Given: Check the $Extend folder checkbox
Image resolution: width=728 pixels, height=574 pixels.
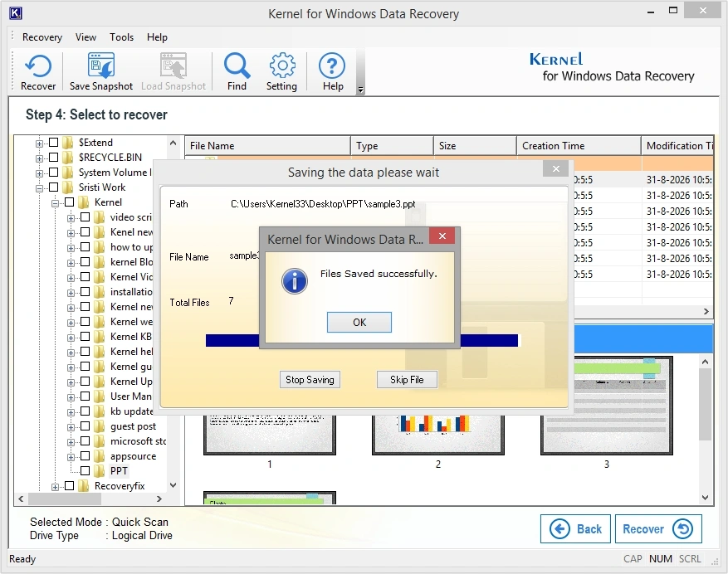Looking at the screenshot, I should pyautogui.click(x=54, y=142).
